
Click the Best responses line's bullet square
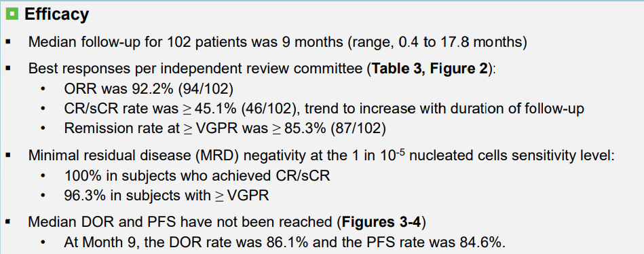click(x=9, y=69)
